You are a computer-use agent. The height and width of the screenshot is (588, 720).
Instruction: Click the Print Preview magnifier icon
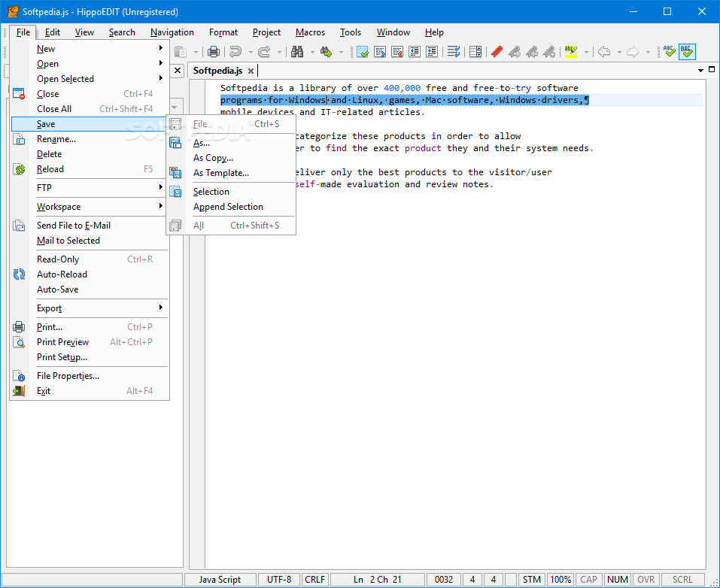[20, 342]
